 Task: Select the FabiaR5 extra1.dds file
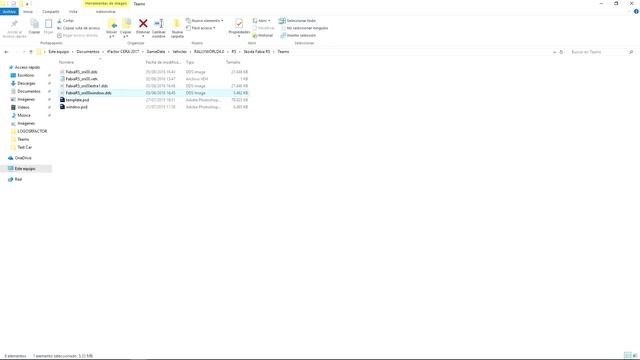pyautogui.click(x=153, y=86)
